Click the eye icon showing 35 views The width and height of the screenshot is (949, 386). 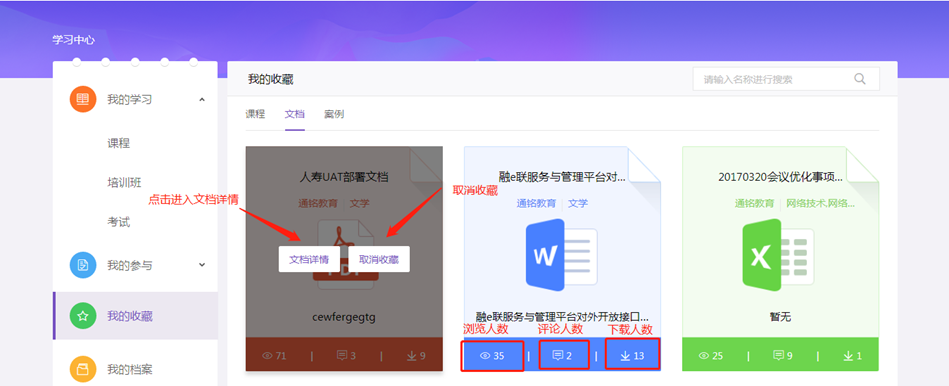[484, 356]
